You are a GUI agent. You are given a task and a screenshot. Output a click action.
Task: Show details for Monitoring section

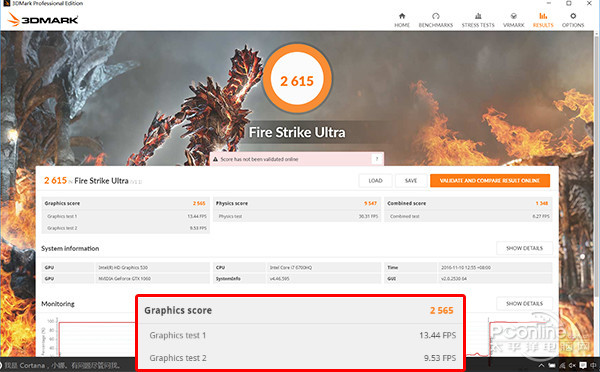point(524,303)
